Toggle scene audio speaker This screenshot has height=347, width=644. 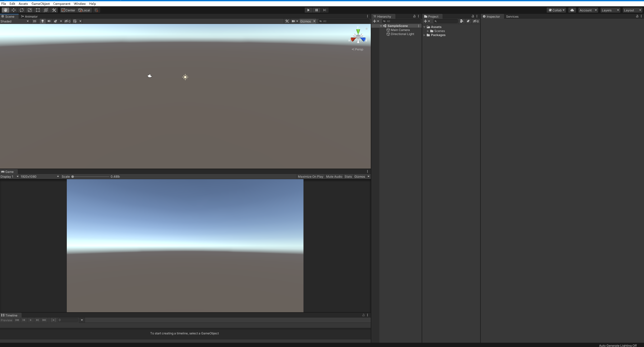coord(49,21)
